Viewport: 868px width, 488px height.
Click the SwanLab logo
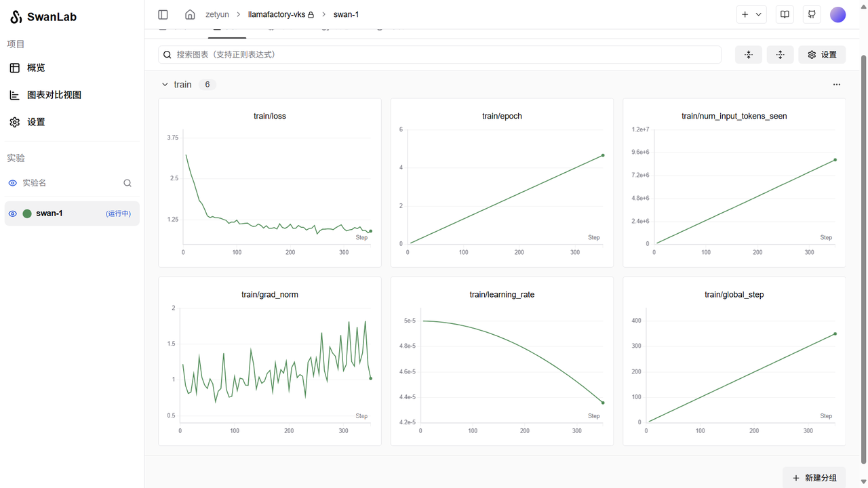(x=43, y=17)
